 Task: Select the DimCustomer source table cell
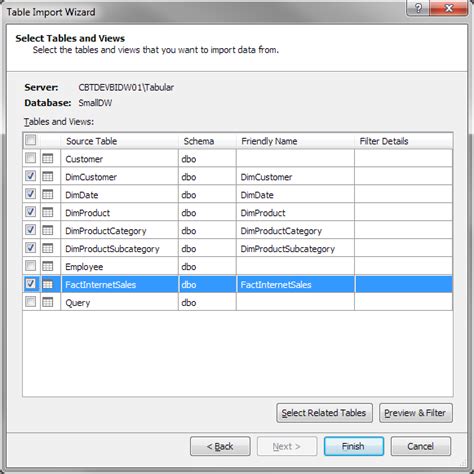coord(120,177)
